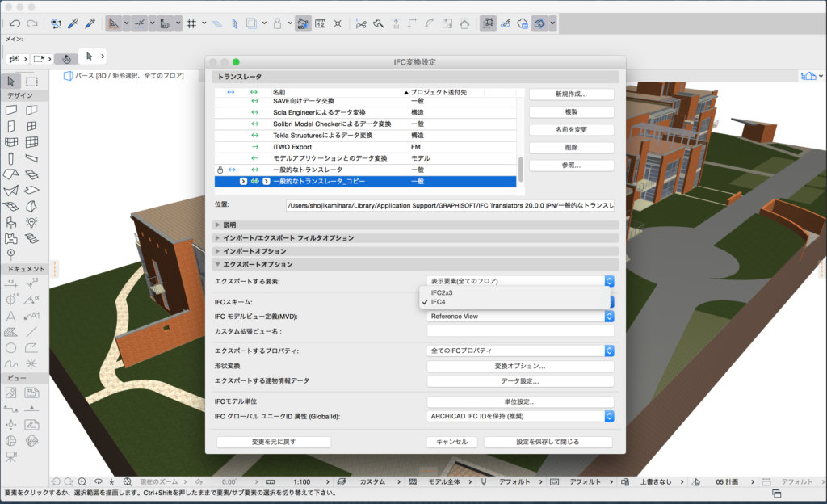
Task: Open the エクスポートする要素 dropdown
Action: 520,281
